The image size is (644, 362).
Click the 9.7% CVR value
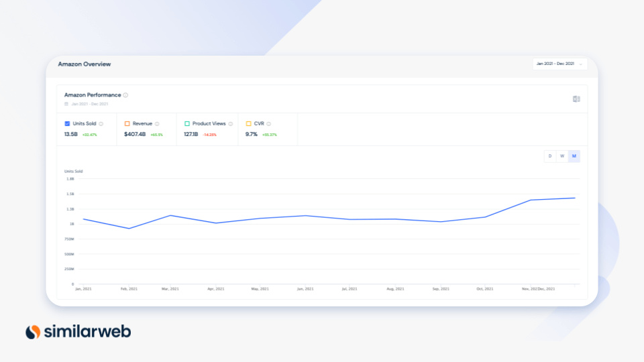(x=252, y=134)
